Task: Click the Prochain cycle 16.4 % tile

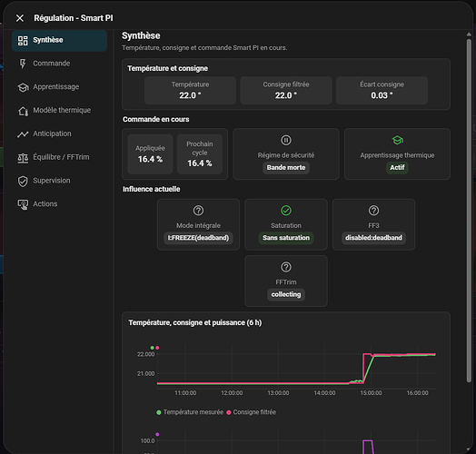Action: tap(200, 154)
